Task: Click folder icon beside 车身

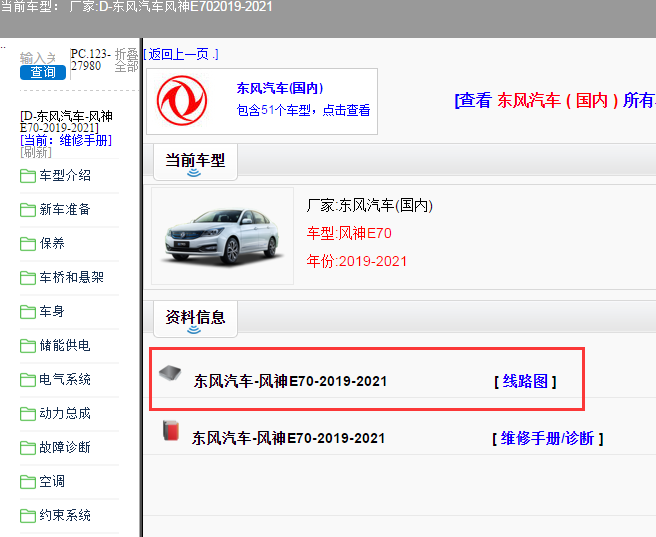Action: 28,312
